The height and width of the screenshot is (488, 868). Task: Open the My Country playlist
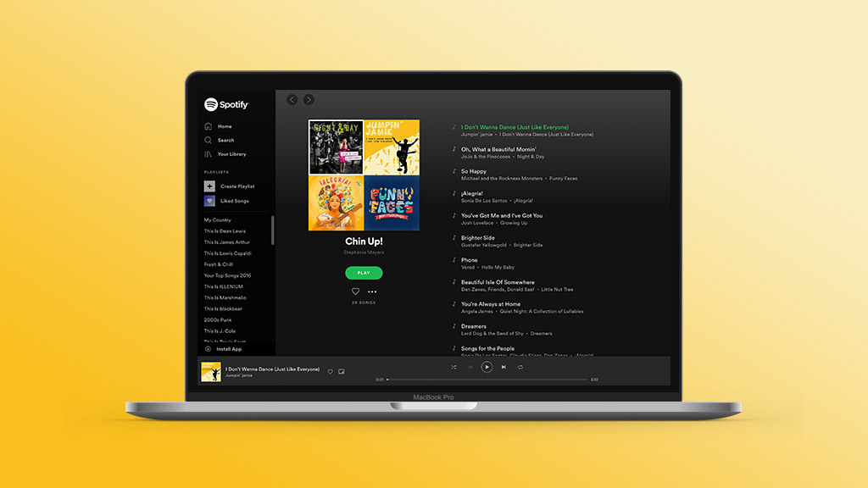[x=218, y=220]
